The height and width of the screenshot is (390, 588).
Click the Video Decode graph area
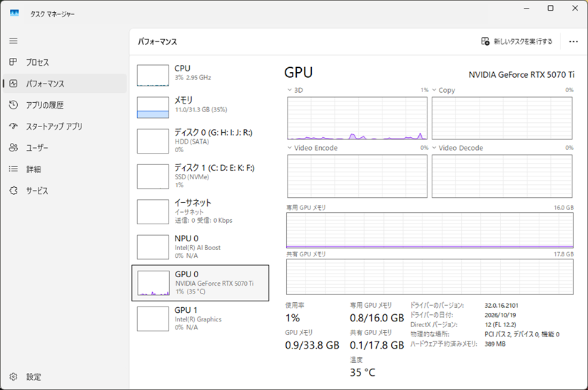(502, 176)
